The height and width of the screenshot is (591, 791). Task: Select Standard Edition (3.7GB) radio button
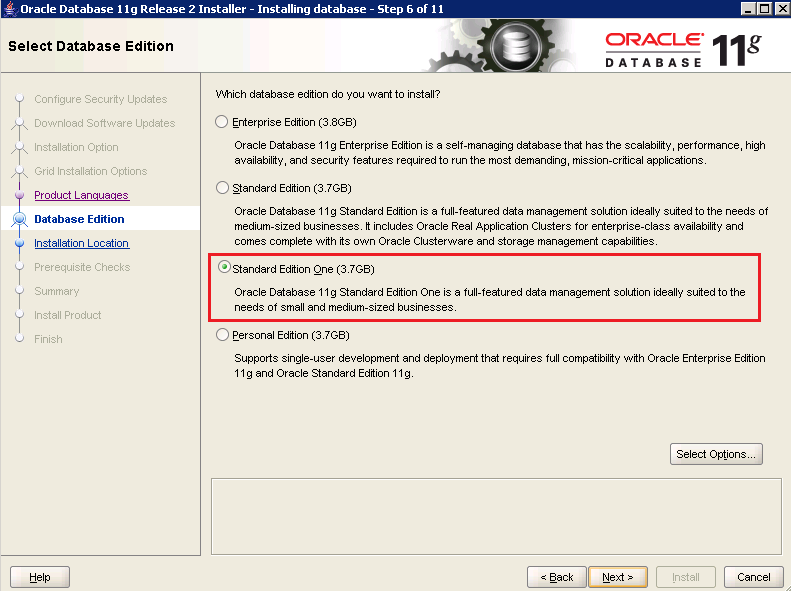[x=222, y=188]
